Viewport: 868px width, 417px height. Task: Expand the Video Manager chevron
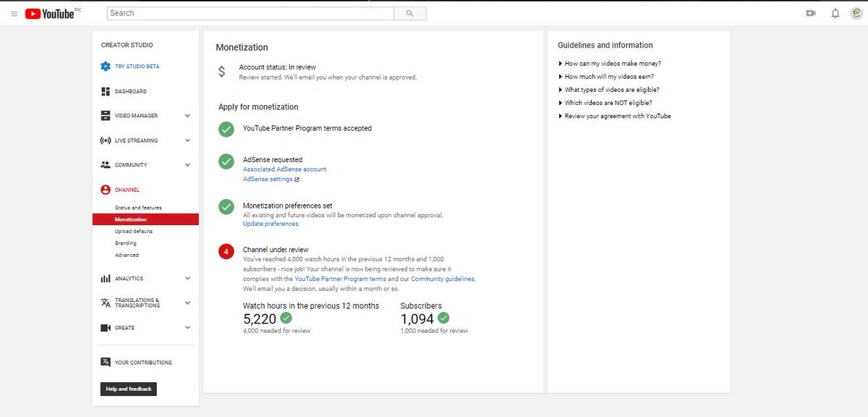pos(187,116)
